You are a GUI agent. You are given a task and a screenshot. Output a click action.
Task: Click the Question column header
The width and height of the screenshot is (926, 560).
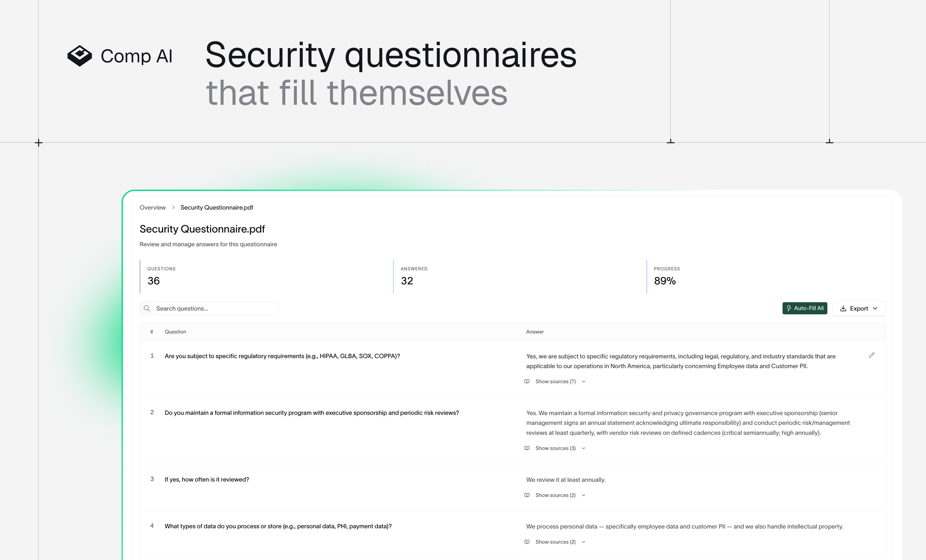pos(175,332)
